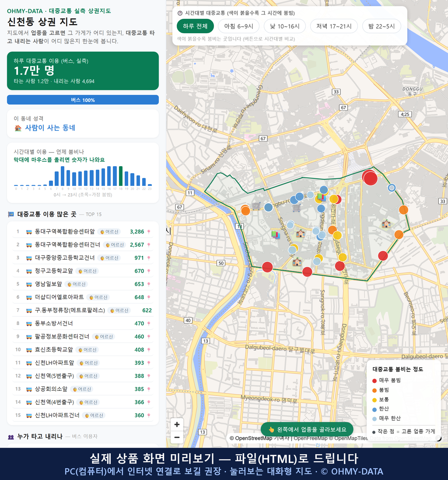Click pin icon in the 971 row

pyautogui.click(x=149, y=258)
